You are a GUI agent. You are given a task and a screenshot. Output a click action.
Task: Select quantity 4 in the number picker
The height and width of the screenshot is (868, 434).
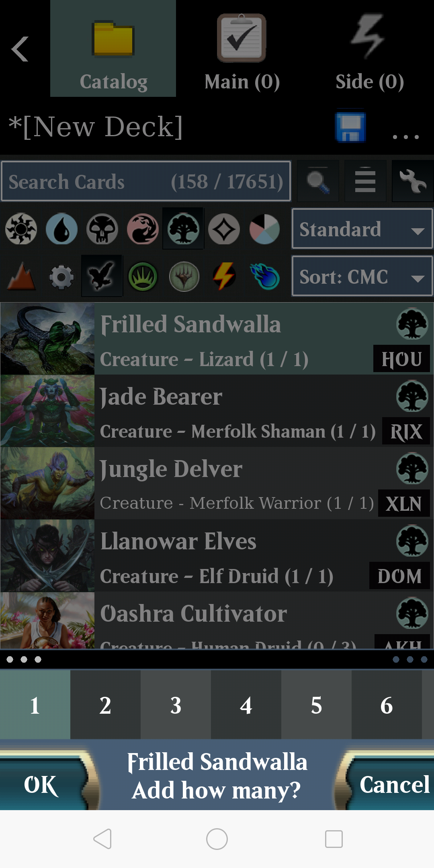(246, 705)
